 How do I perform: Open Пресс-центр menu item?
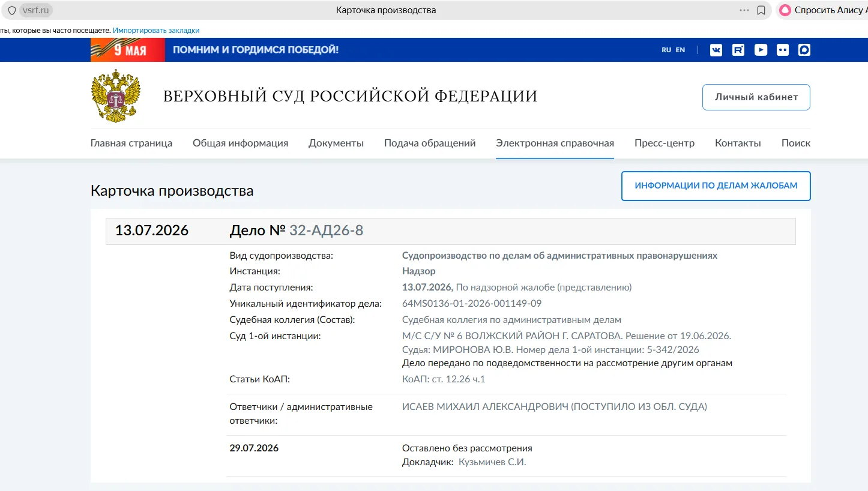665,143
